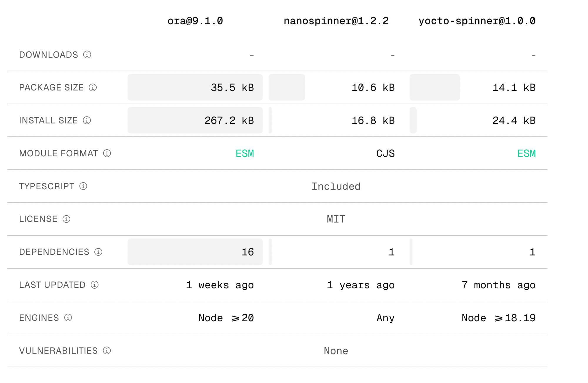Click ora's 35.5 kB package size cell
The height and width of the screenshot is (383, 588).
(195, 88)
